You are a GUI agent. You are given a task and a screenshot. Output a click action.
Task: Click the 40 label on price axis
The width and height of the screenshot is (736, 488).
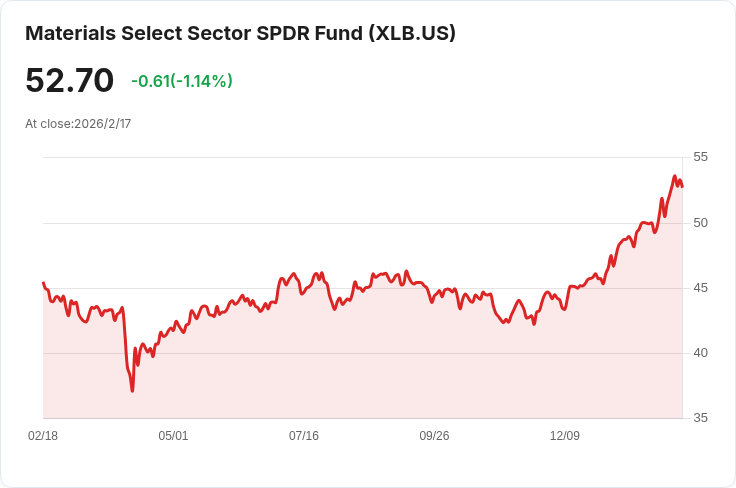tap(700, 353)
